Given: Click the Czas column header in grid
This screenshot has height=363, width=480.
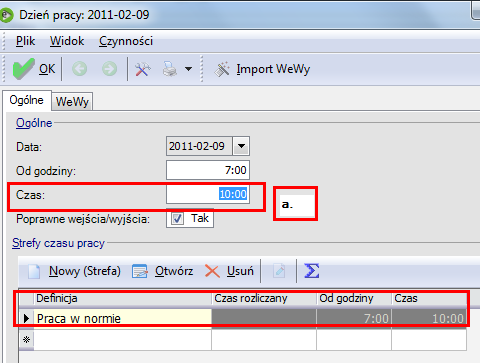Looking at the screenshot, I should click(x=429, y=298).
